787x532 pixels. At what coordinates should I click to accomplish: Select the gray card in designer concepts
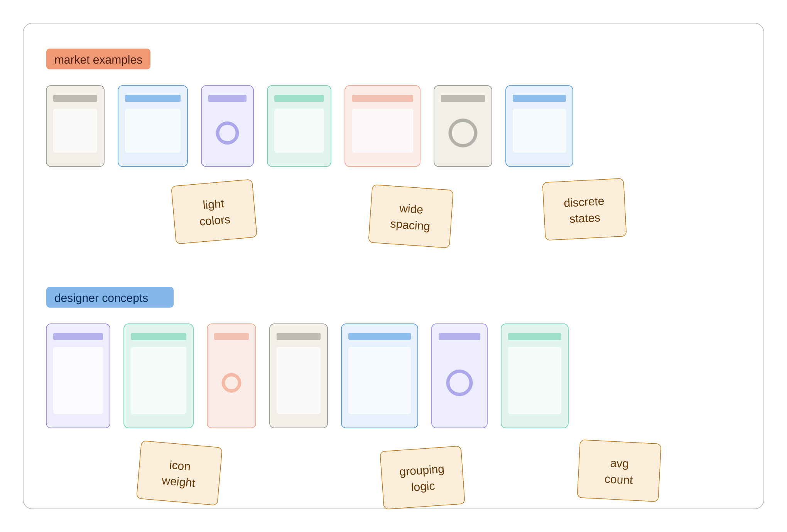tap(299, 376)
